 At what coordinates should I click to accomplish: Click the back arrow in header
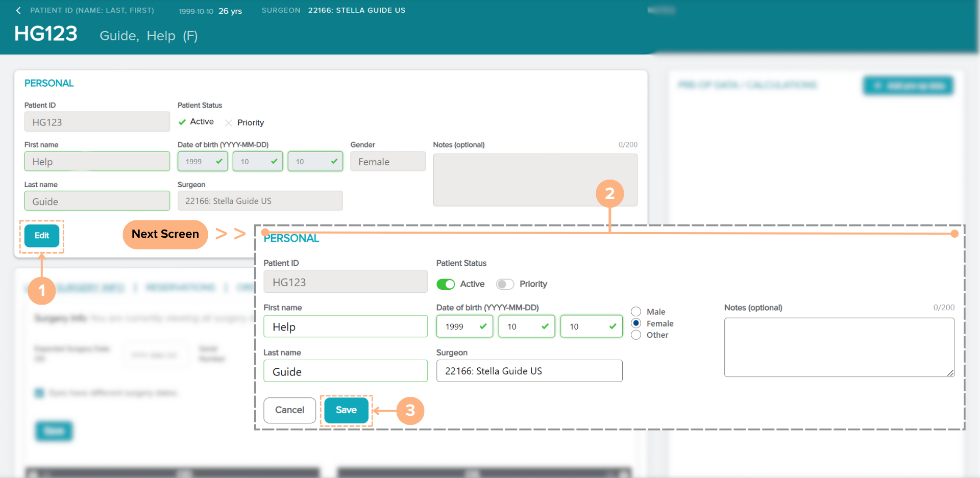tap(19, 11)
